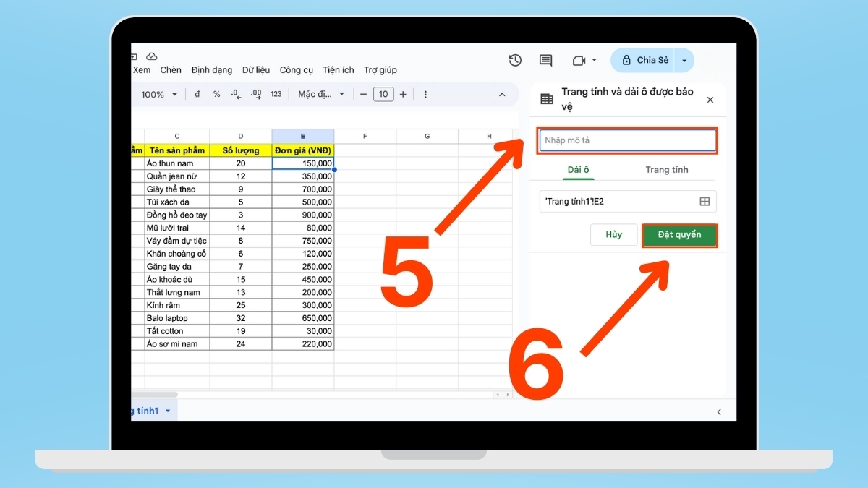
Task: Select the price cell 150,000
Action: pyautogui.click(x=303, y=163)
